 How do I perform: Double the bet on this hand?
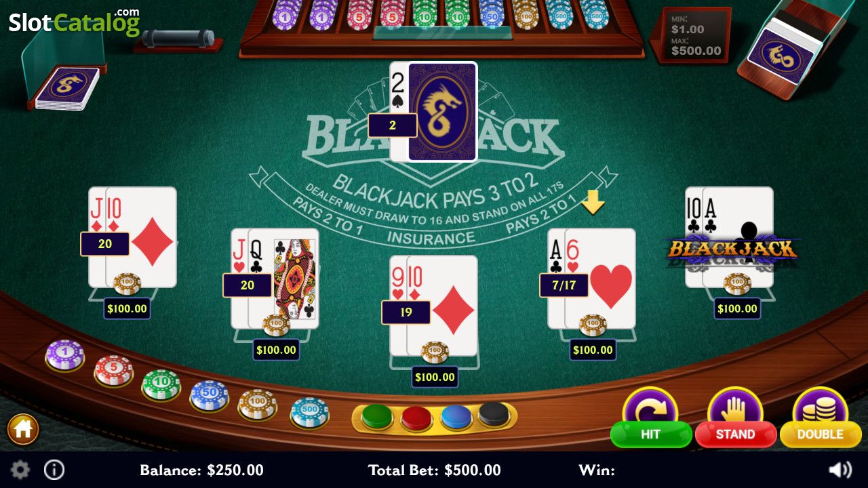coord(821,418)
